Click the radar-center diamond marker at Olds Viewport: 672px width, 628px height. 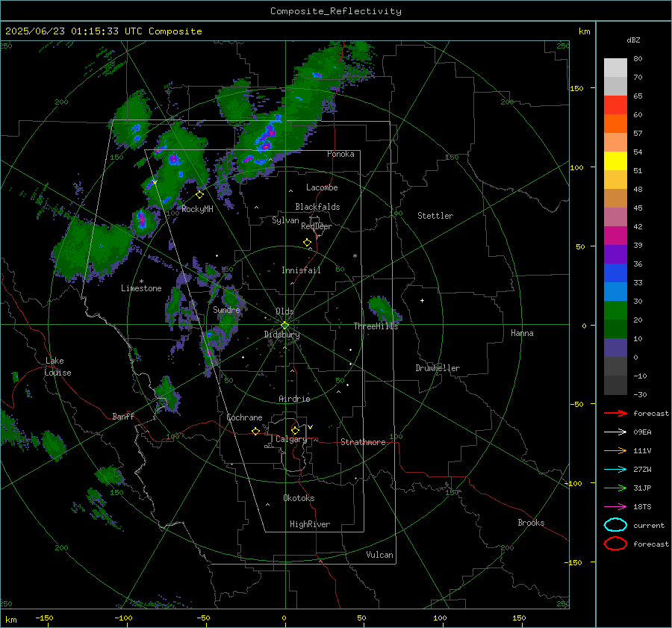click(284, 326)
